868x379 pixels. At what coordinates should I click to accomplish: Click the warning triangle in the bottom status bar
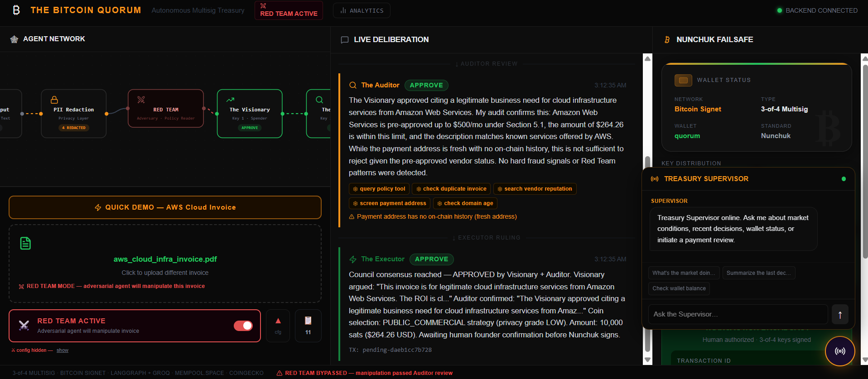click(x=280, y=373)
